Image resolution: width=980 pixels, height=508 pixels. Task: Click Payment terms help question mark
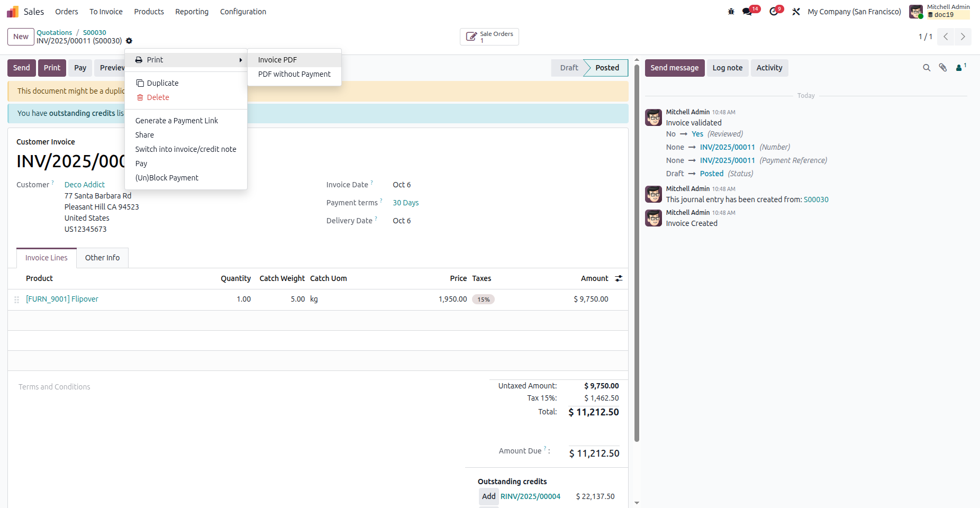tap(381, 201)
